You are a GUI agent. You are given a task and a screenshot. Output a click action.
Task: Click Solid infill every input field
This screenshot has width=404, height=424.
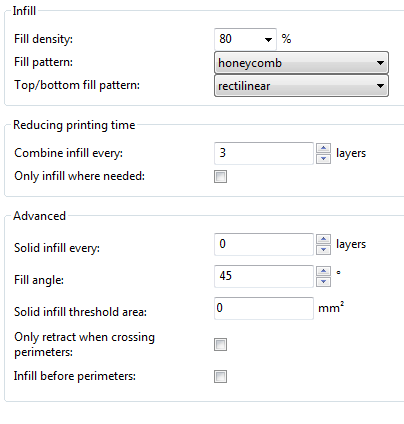coord(264,244)
